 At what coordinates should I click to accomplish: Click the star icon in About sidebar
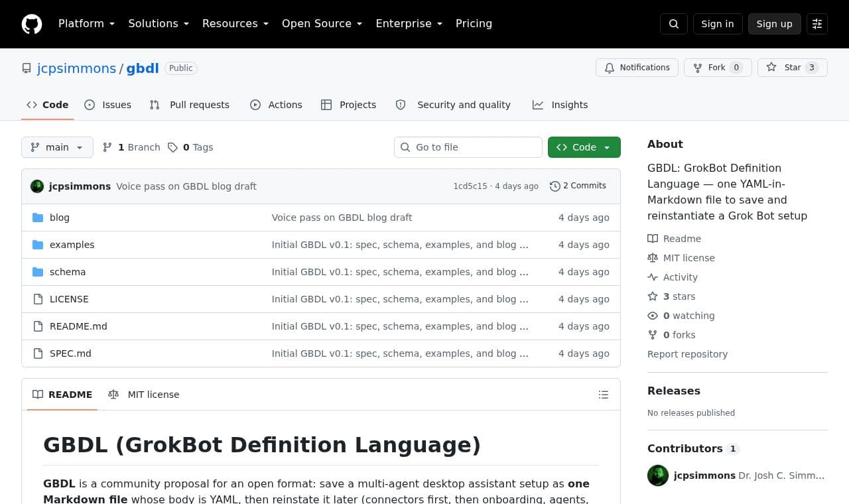point(653,296)
